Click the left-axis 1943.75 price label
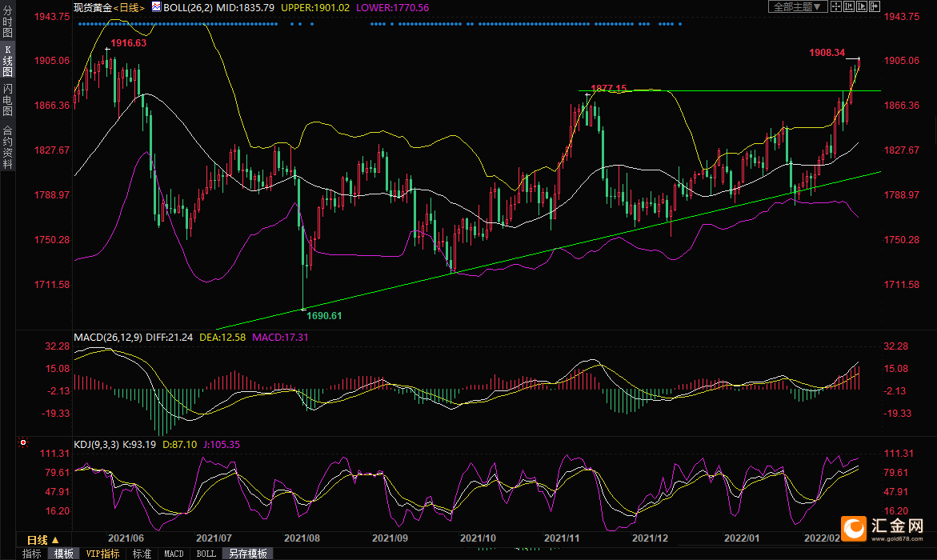The height and width of the screenshot is (560, 937). point(52,17)
